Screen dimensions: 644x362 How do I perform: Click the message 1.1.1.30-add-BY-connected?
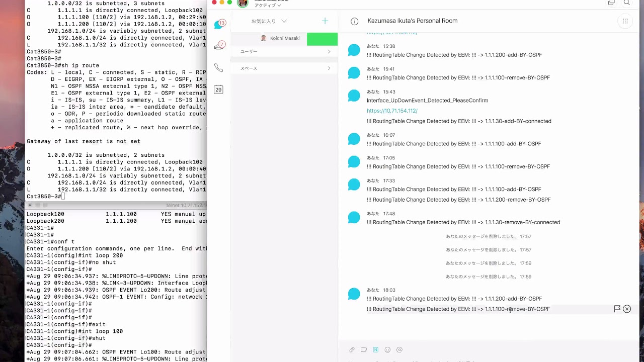click(x=459, y=121)
